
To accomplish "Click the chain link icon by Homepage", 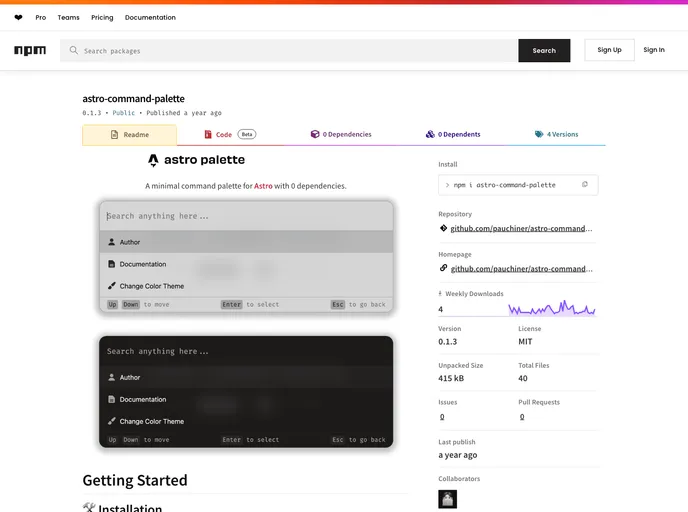I will [443, 268].
